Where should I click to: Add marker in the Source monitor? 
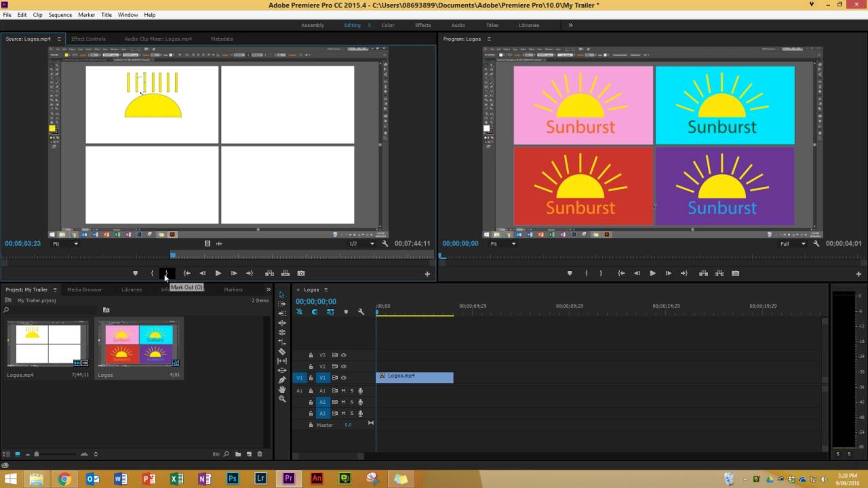click(135, 273)
